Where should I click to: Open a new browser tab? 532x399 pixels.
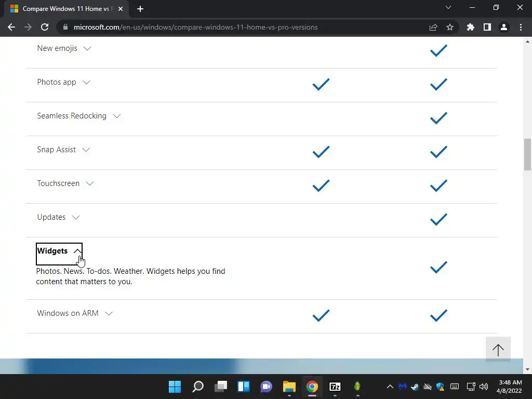(140, 9)
